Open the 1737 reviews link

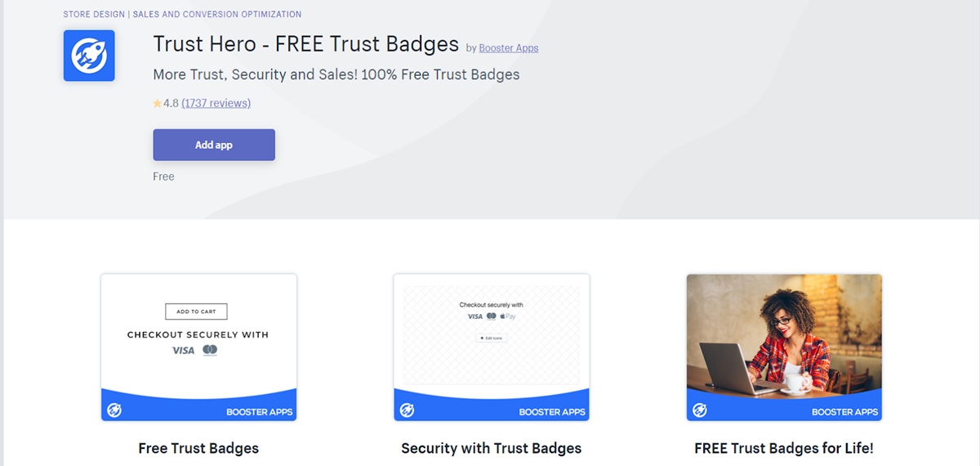(216, 103)
